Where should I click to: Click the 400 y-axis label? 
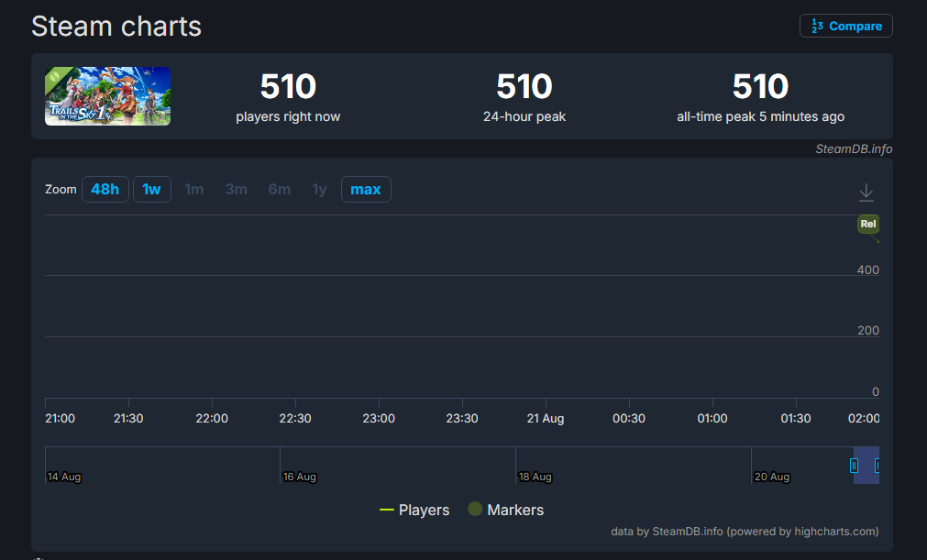(x=868, y=270)
